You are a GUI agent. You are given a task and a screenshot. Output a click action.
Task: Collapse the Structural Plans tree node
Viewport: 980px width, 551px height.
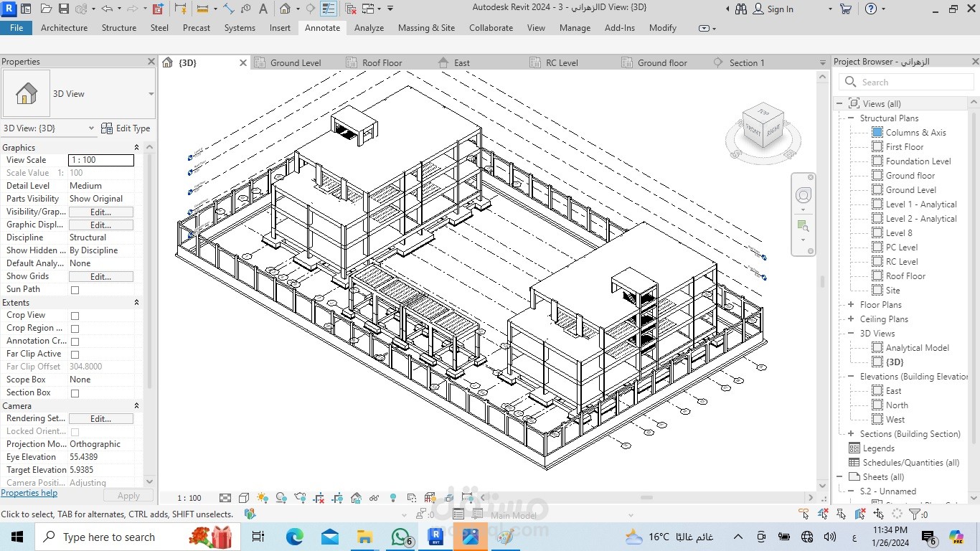[x=851, y=118]
